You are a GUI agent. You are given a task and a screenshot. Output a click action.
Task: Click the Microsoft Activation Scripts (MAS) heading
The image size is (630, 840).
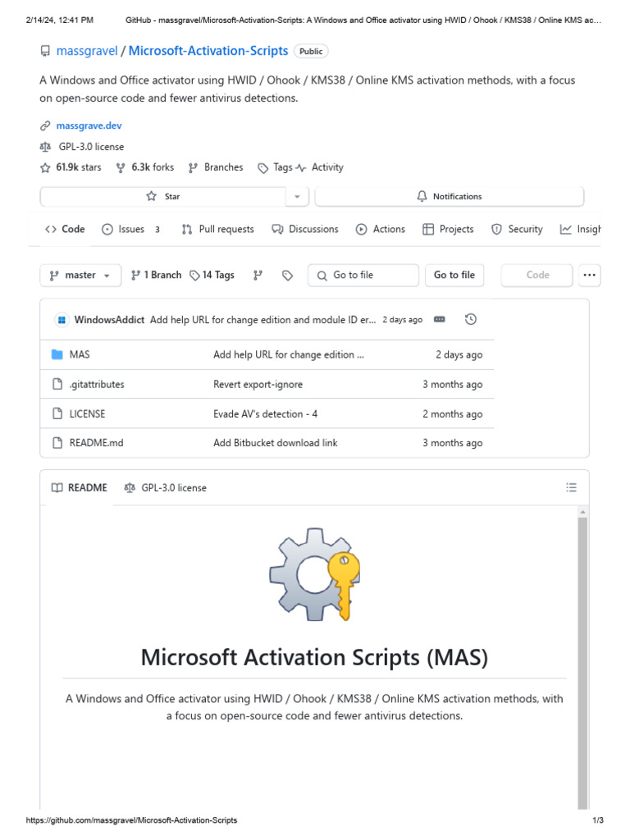tap(314, 657)
